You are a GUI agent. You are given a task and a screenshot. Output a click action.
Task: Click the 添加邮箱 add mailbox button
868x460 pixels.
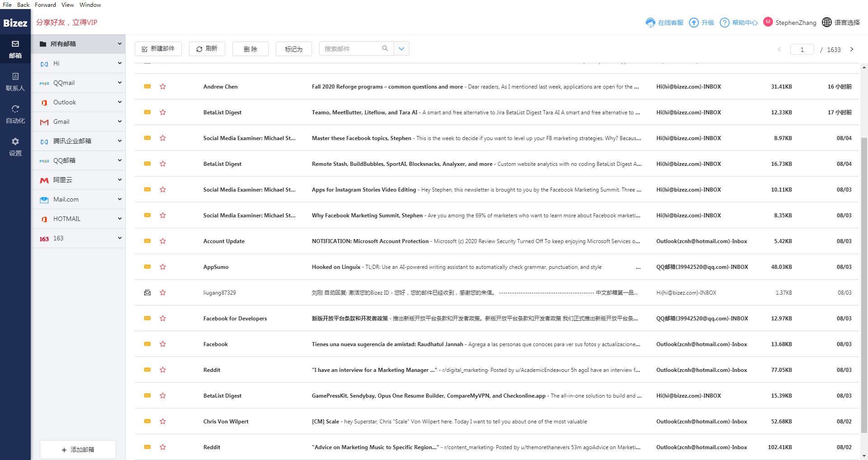click(x=78, y=450)
